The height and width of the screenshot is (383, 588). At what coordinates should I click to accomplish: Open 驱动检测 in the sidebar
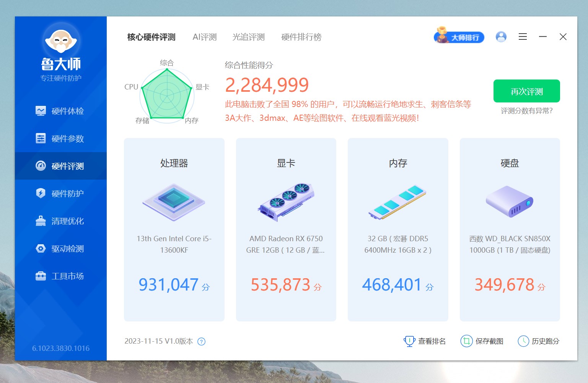click(60, 248)
